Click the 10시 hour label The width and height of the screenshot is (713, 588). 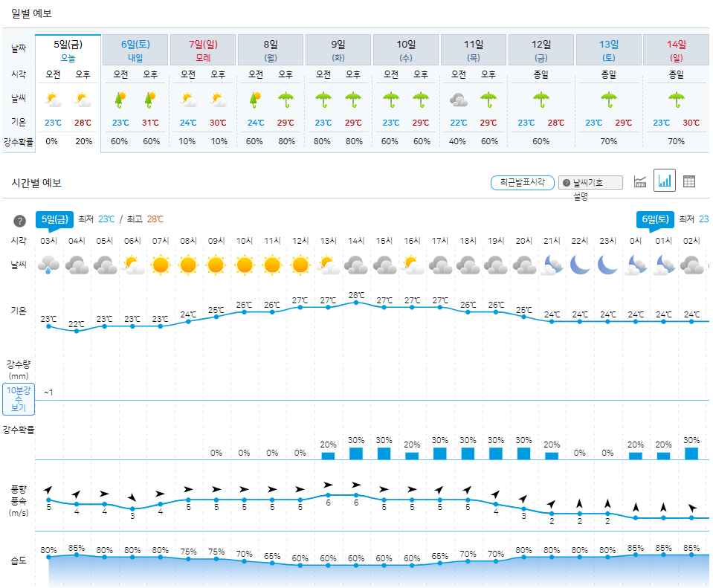point(244,241)
